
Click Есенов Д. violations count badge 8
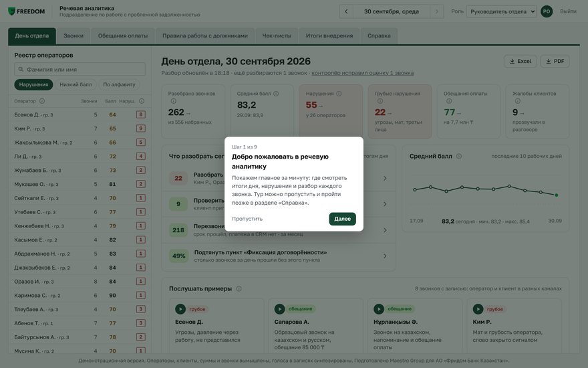click(x=141, y=114)
